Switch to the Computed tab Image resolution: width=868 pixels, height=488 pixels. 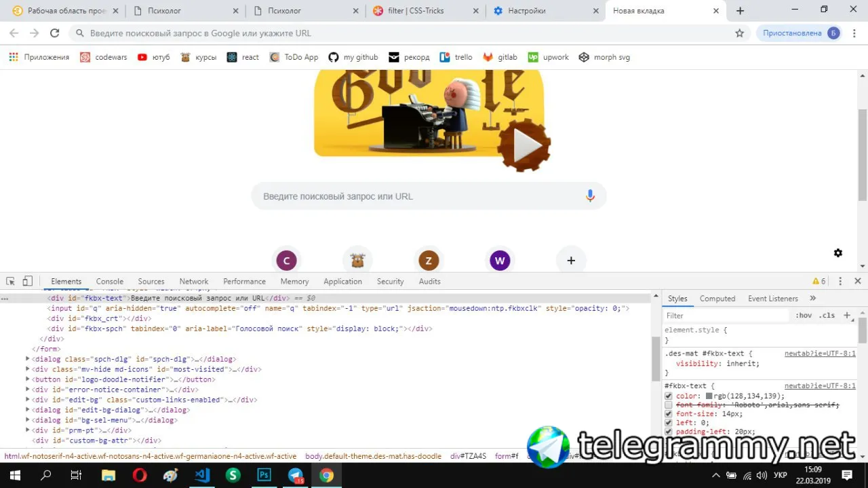click(717, 299)
